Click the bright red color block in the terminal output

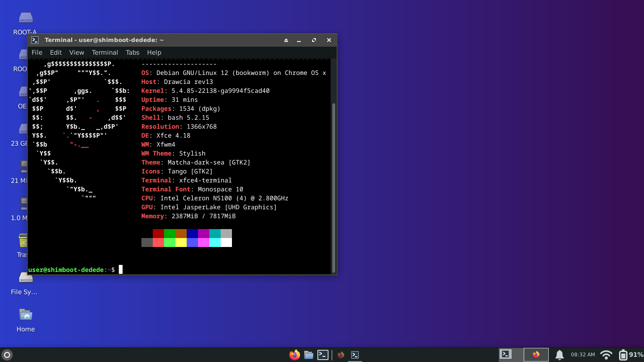158,242
